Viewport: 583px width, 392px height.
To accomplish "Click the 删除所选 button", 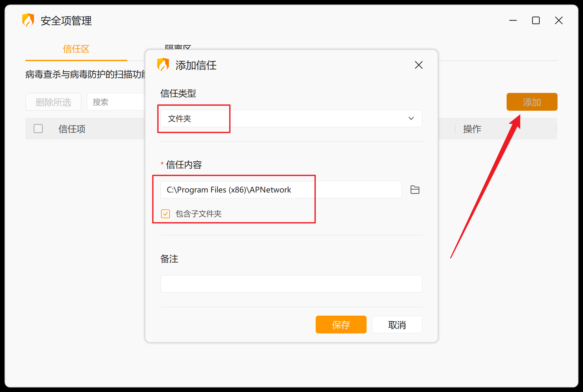I will 53,102.
